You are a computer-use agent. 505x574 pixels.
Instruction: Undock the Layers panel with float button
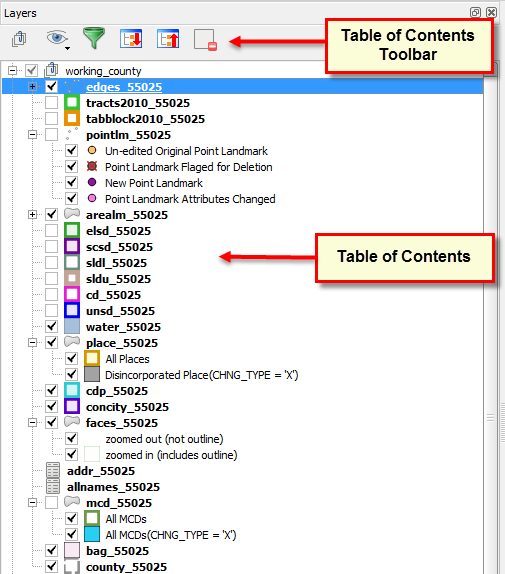tap(475, 12)
